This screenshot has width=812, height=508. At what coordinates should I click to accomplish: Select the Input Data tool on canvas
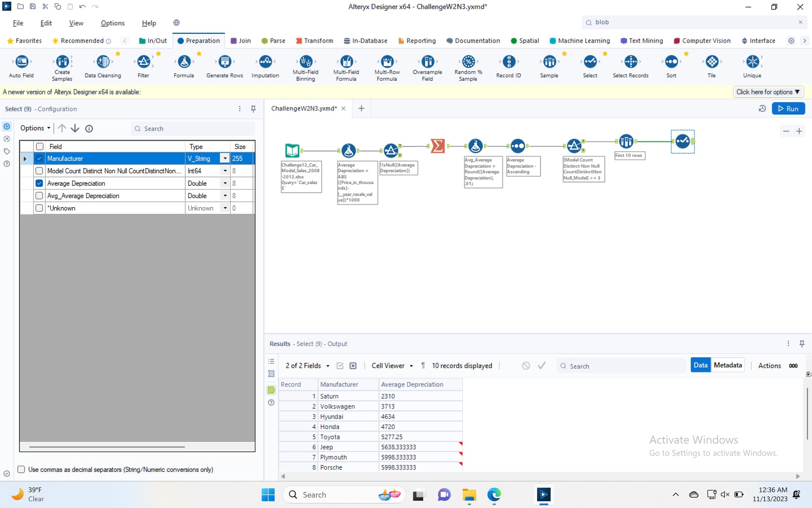coord(292,150)
